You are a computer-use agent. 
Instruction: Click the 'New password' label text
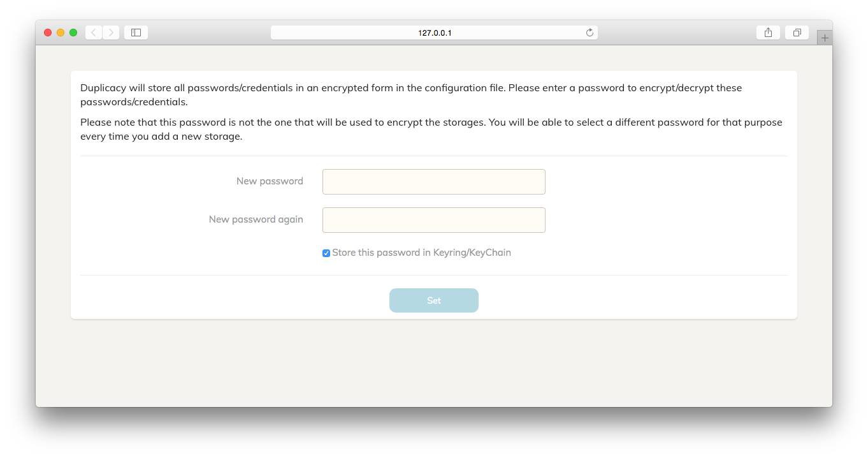(x=270, y=181)
